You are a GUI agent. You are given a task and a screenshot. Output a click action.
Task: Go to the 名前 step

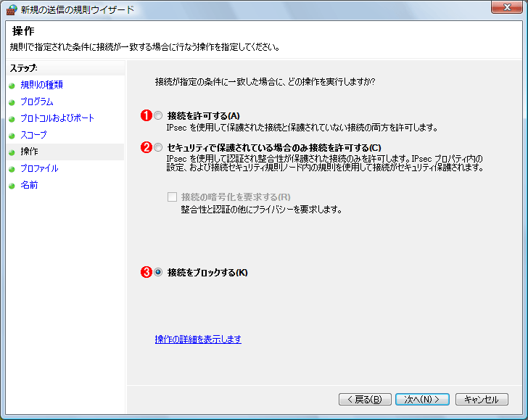point(29,185)
